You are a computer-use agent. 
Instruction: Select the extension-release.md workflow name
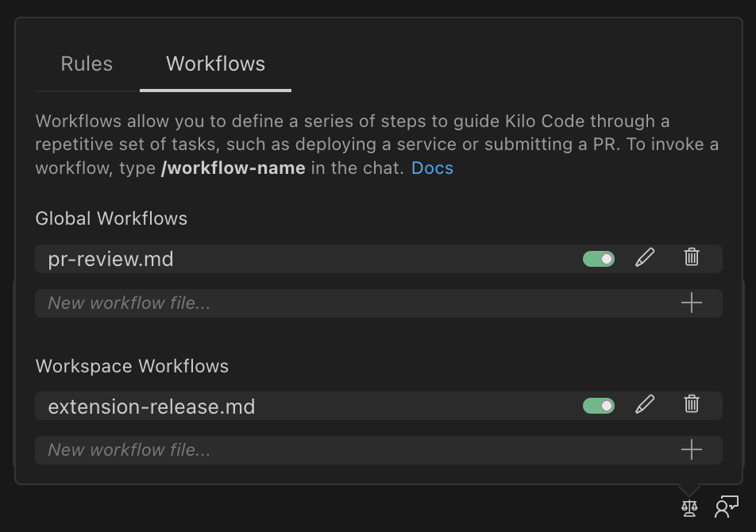pyautogui.click(x=151, y=406)
